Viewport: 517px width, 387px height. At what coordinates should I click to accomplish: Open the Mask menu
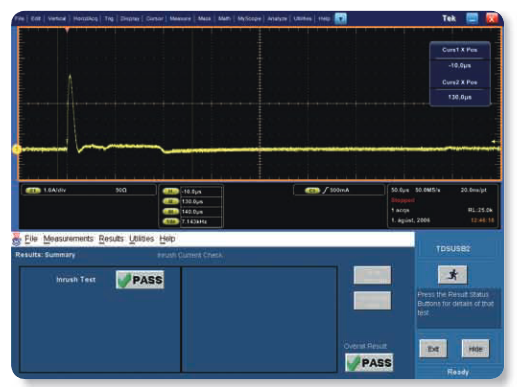tap(204, 19)
